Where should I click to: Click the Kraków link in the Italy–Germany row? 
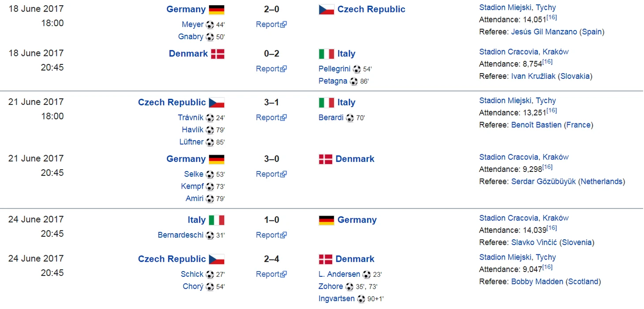(x=556, y=218)
